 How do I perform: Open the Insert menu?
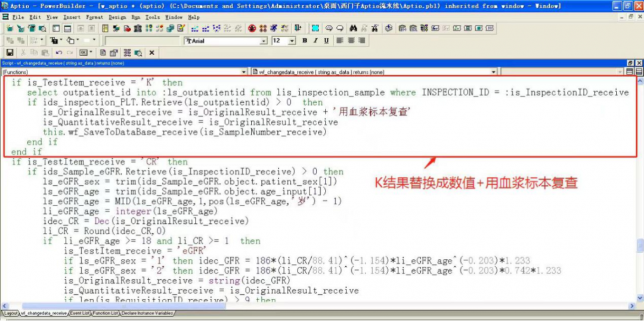[x=72, y=17]
